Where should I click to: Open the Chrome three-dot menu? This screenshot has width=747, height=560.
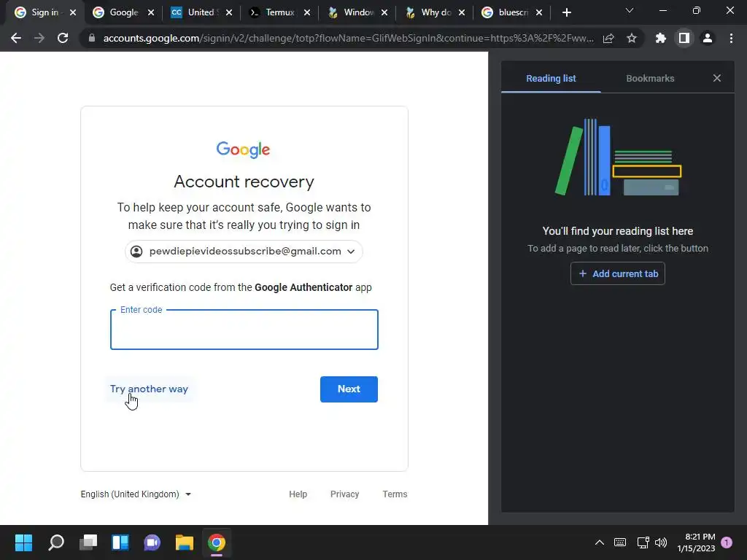pos(731,38)
